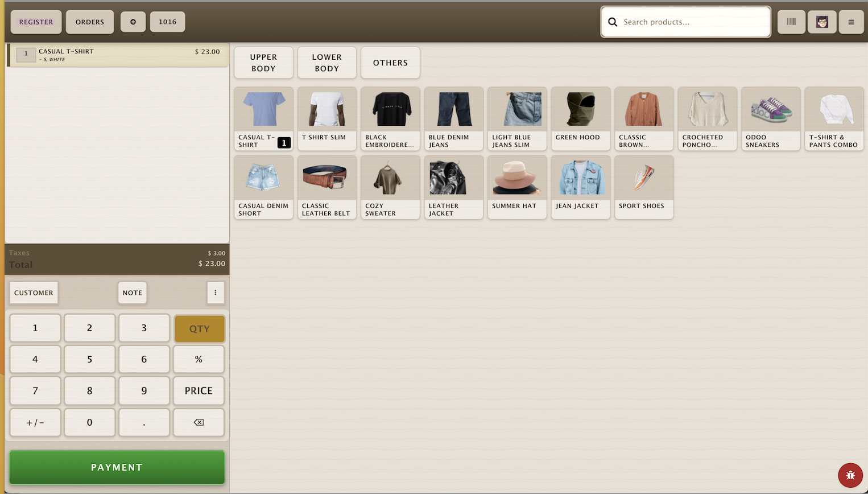Click the new order plus icon
868x494 pixels.
[133, 22]
